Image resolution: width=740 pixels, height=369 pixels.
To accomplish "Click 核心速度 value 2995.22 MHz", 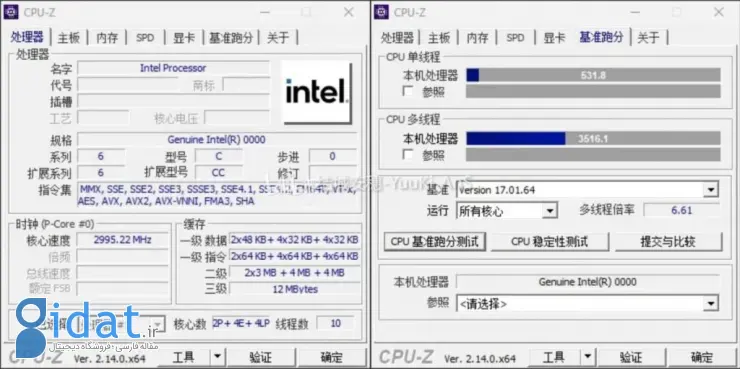I will [x=122, y=240].
